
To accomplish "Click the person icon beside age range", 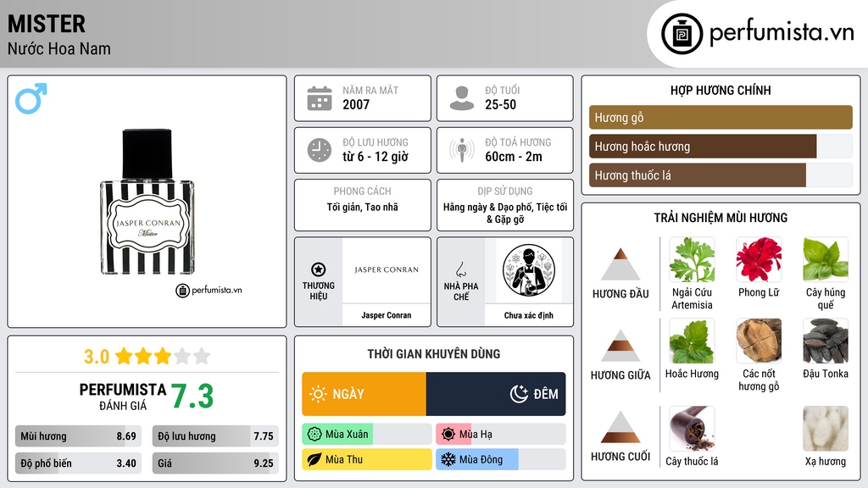I will tap(462, 98).
